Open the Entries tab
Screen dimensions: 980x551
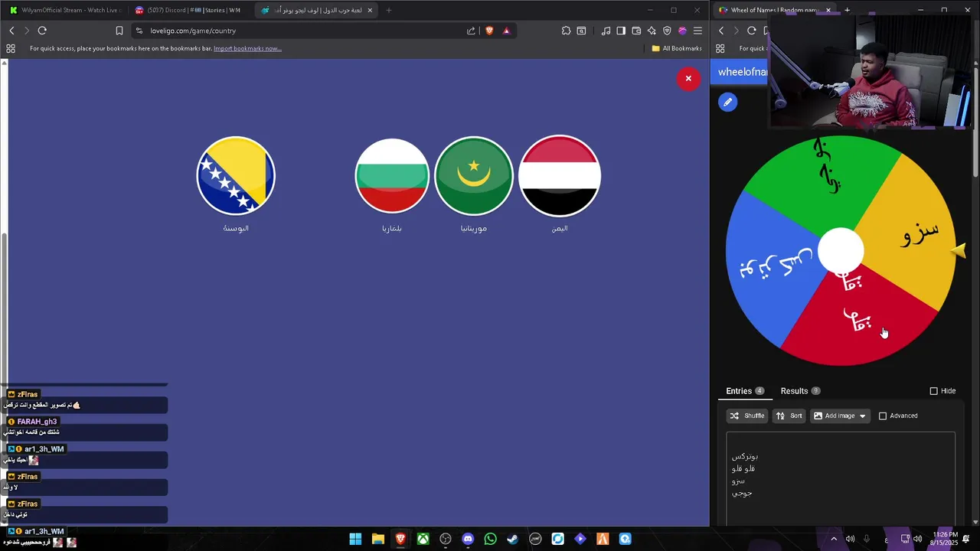[x=745, y=391]
